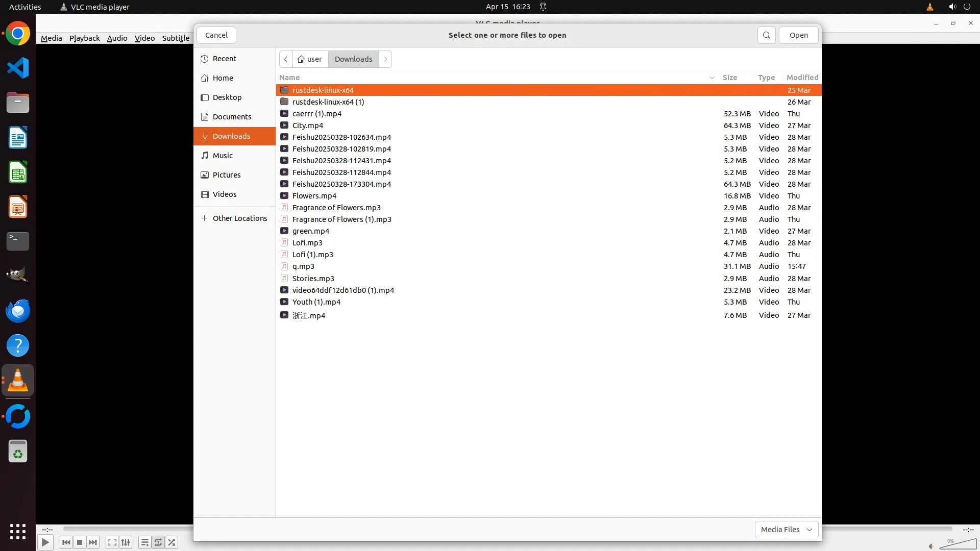
Task: Open extended settings equalizer icon
Action: [x=126, y=542]
